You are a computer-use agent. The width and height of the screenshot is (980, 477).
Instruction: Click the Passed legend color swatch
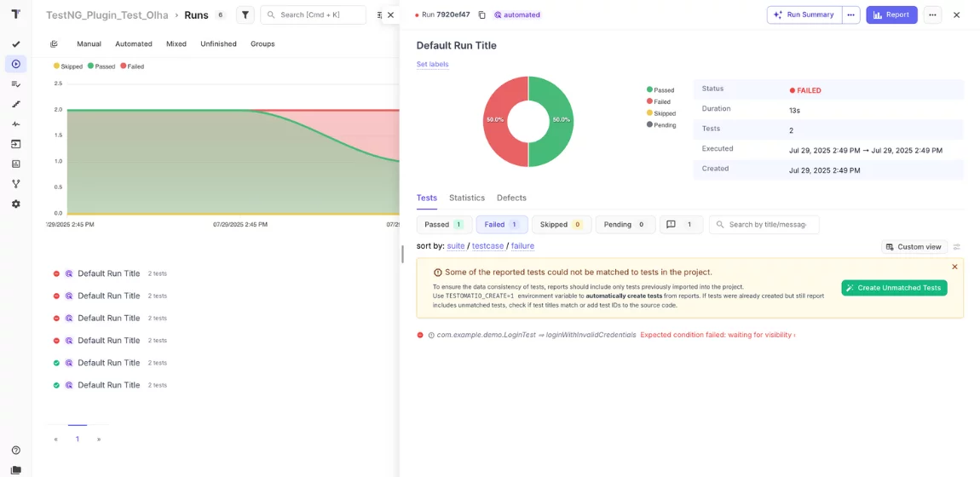point(649,89)
